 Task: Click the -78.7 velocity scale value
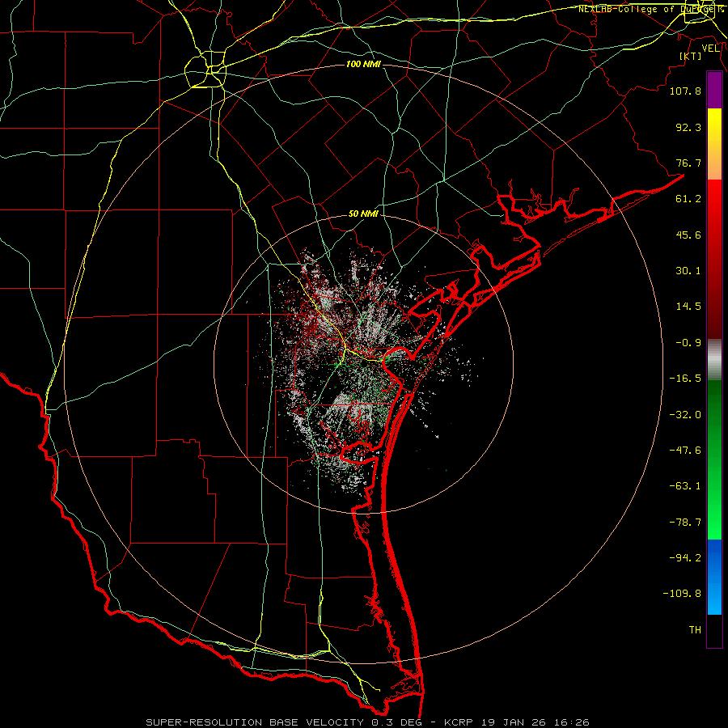pyautogui.click(x=685, y=523)
